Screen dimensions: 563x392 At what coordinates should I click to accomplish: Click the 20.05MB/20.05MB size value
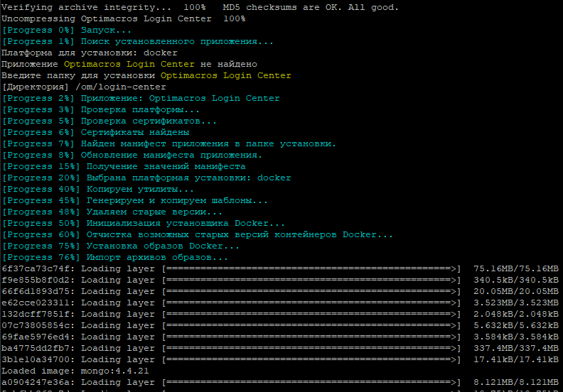coord(516,292)
